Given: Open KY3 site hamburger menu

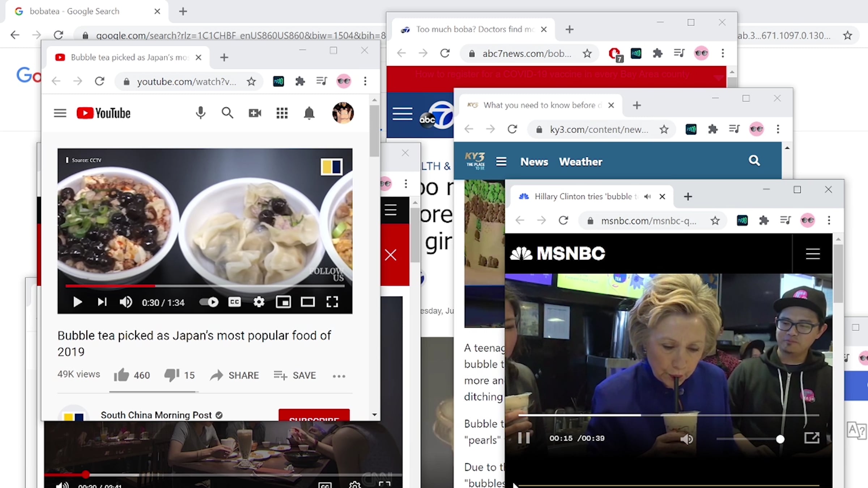Looking at the screenshot, I should pos(501,161).
